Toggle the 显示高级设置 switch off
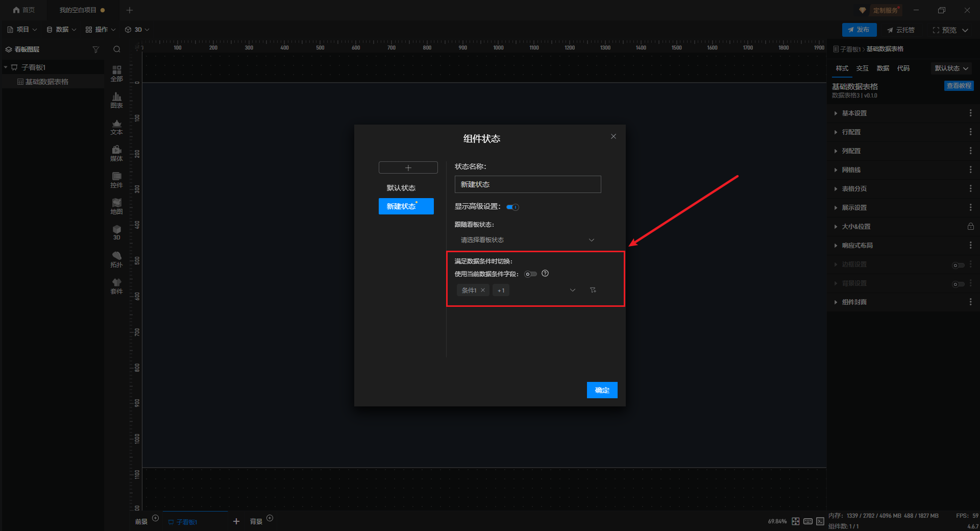This screenshot has width=980, height=531. click(x=512, y=207)
